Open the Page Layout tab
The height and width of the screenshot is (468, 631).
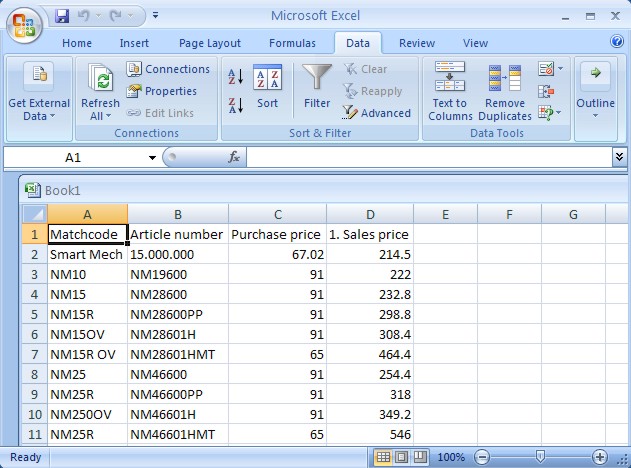tap(210, 43)
